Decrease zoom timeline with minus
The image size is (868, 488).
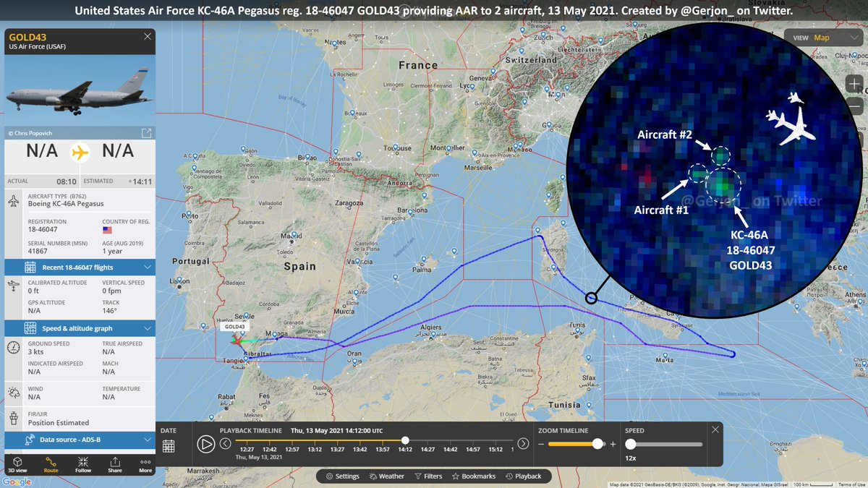(x=541, y=444)
